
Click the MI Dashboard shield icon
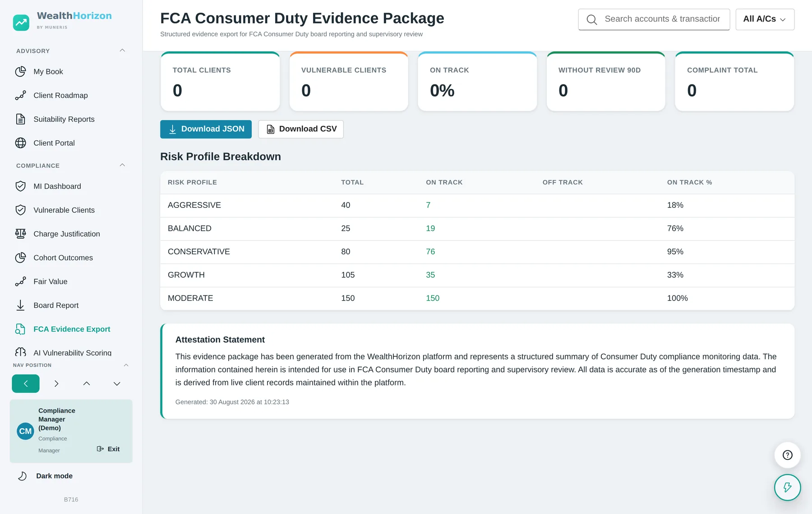point(20,186)
